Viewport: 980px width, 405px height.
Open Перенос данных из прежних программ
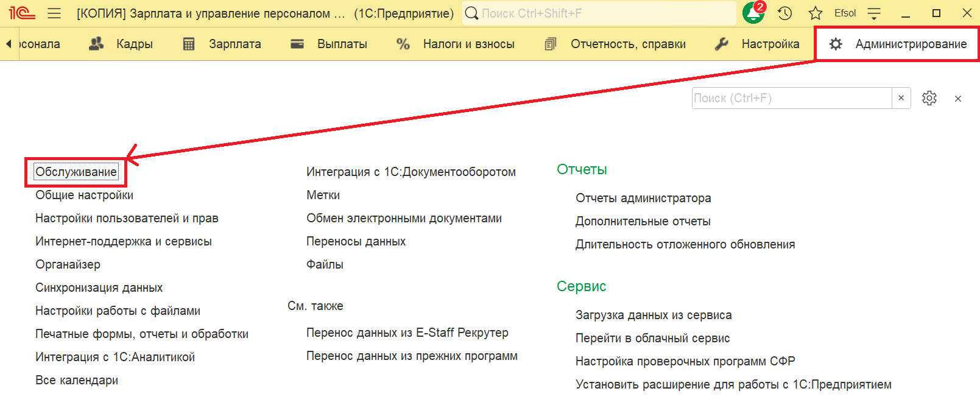click(412, 356)
